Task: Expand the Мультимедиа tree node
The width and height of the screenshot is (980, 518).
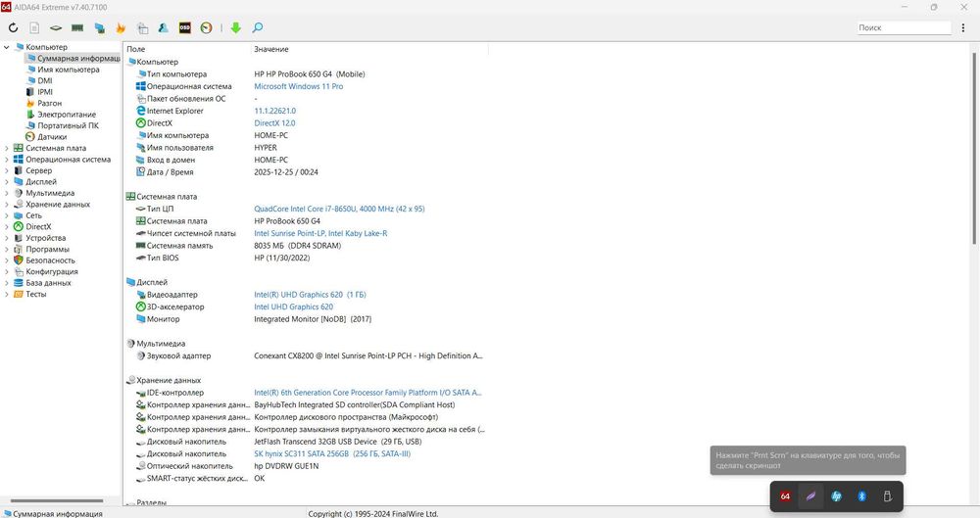Action: (6, 193)
